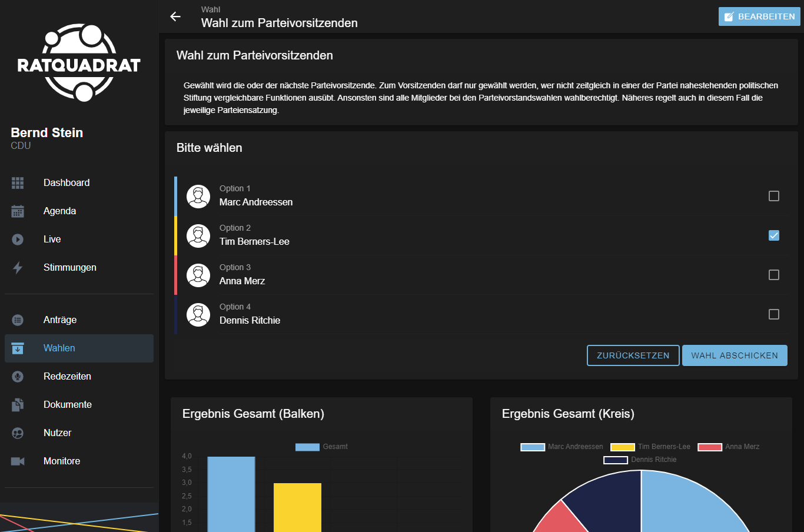Submit with Wahl abschicken button

pos(735,355)
